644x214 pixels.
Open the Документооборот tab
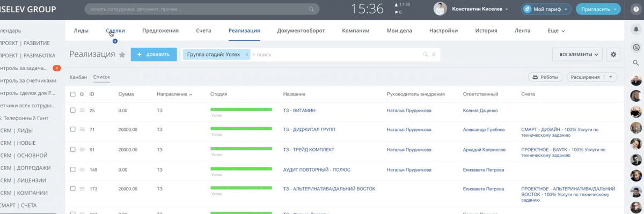point(301,31)
